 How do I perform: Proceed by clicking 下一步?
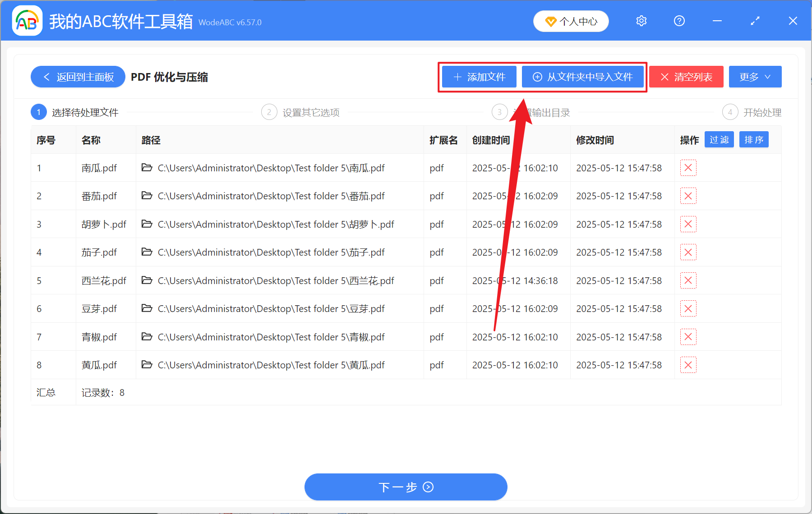point(406,487)
